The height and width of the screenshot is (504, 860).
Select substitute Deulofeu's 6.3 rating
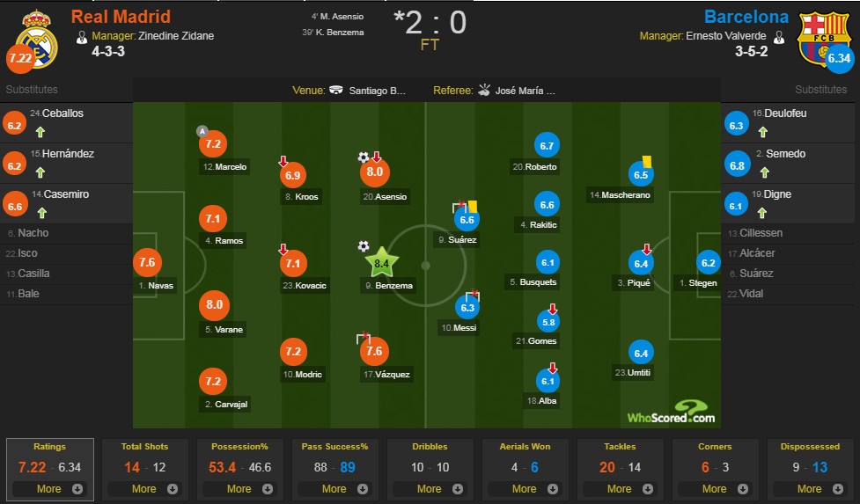click(x=736, y=126)
